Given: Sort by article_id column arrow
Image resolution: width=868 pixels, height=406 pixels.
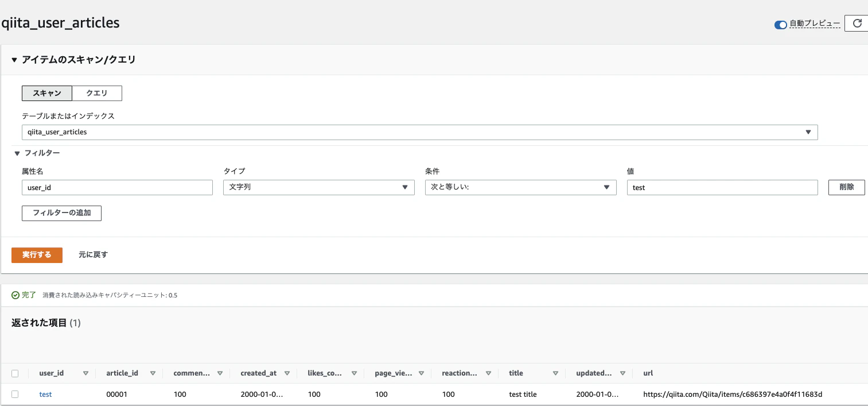Looking at the screenshot, I should click(x=153, y=373).
